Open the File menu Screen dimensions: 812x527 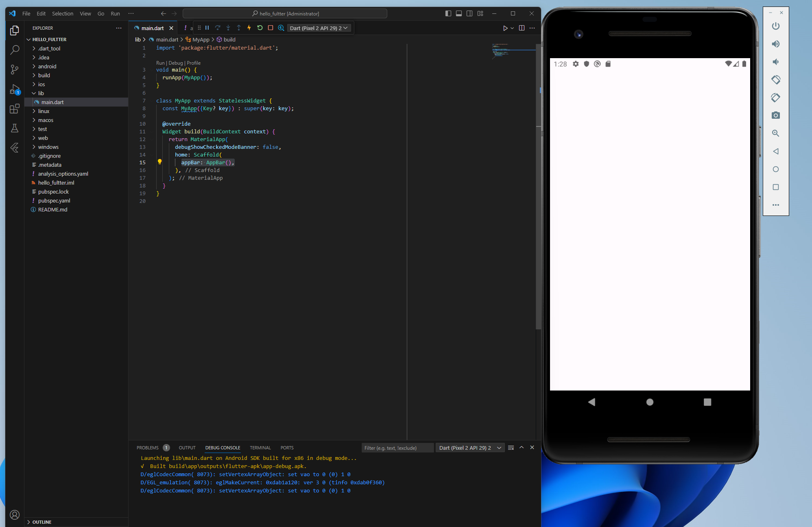coord(26,13)
